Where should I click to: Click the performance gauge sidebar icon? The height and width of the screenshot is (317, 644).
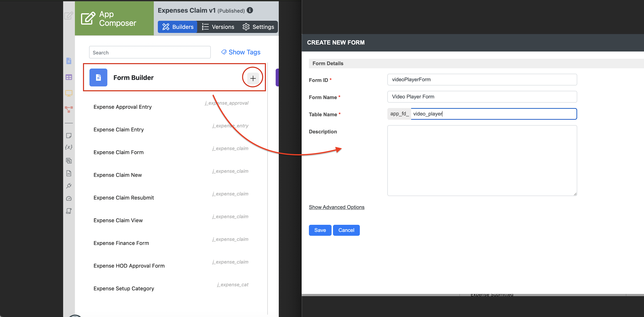coord(69,199)
